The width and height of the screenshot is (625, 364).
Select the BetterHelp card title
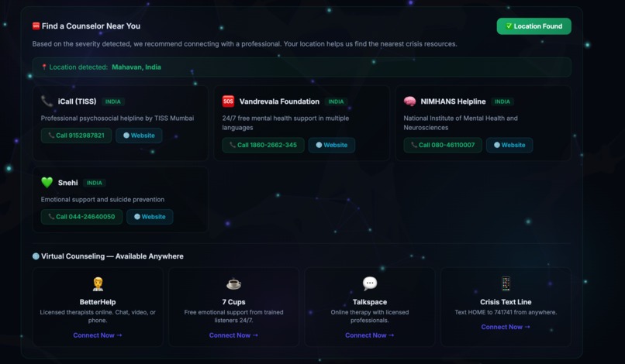(x=98, y=302)
